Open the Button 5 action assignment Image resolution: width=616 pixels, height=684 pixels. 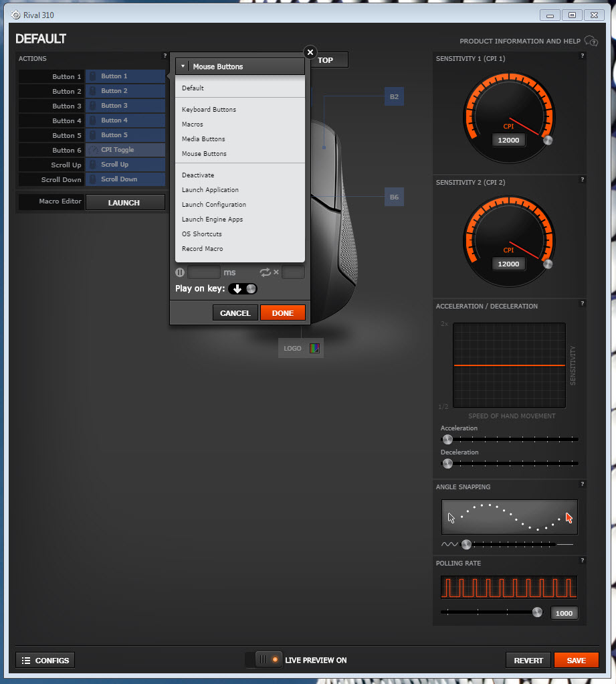pos(125,135)
